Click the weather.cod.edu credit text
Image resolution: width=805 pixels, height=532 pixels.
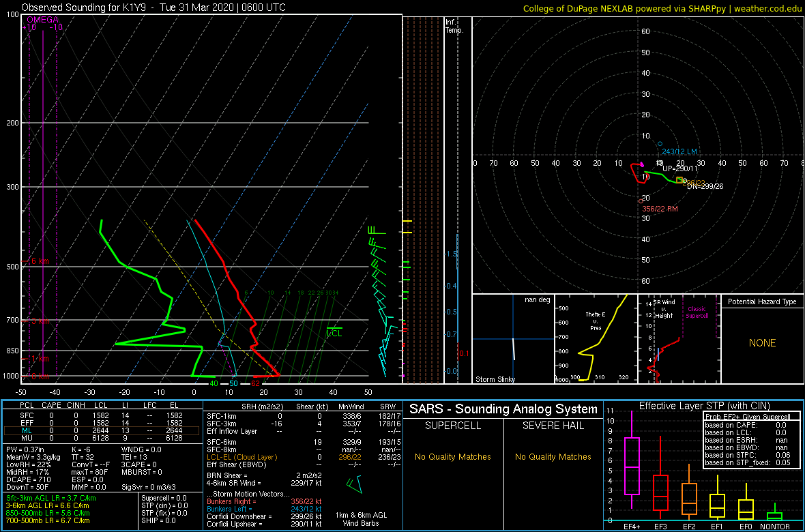[x=767, y=8]
